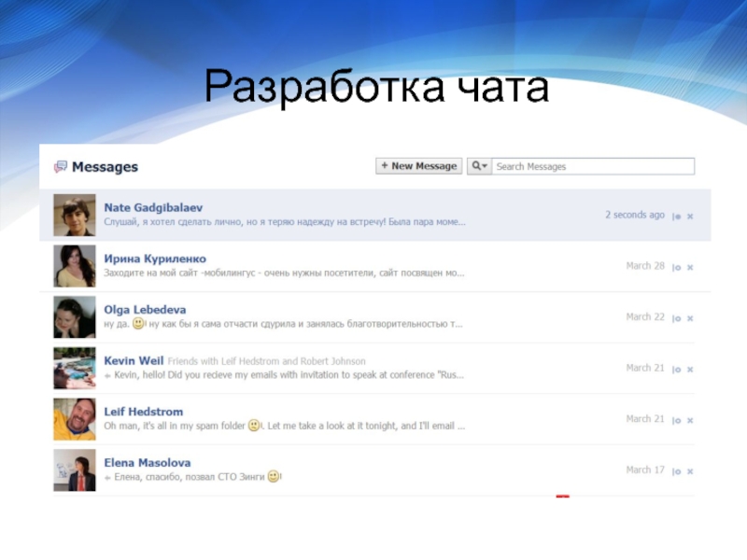The width and height of the screenshot is (747, 560).
Task: Archive the Nate Gadgibalaev conversation with x
Action: point(690,216)
